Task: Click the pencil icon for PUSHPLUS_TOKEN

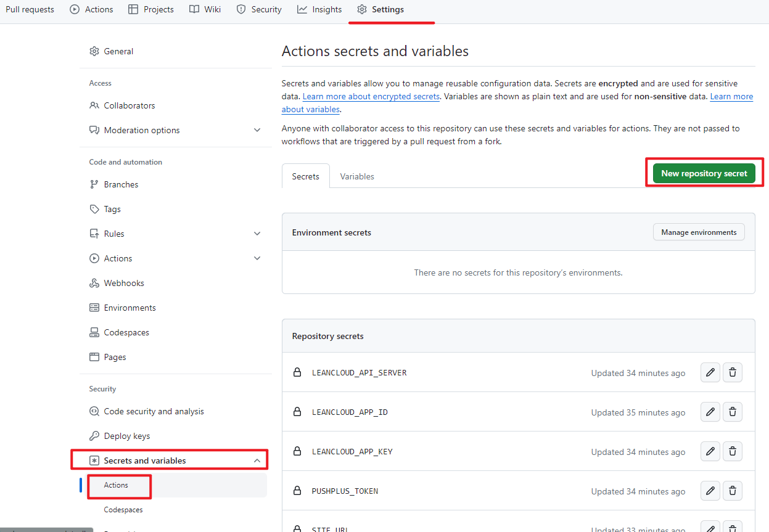Action: pyautogui.click(x=710, y=491)
